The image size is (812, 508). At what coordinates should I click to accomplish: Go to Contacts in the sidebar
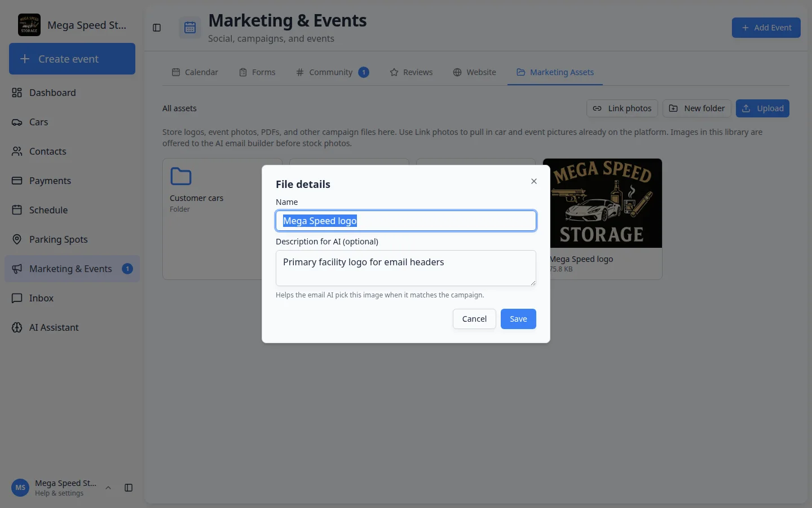72,151
